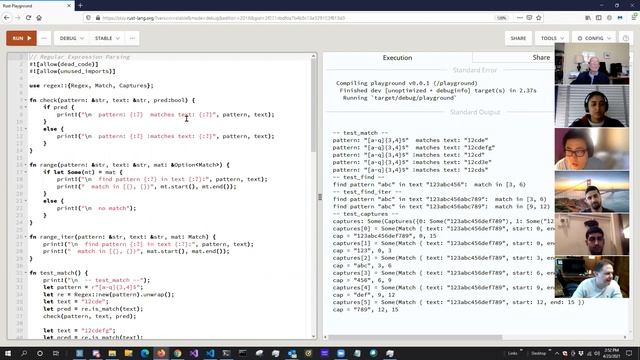Open Microsoft Edge from the taskbar

(x=145, y=353)
